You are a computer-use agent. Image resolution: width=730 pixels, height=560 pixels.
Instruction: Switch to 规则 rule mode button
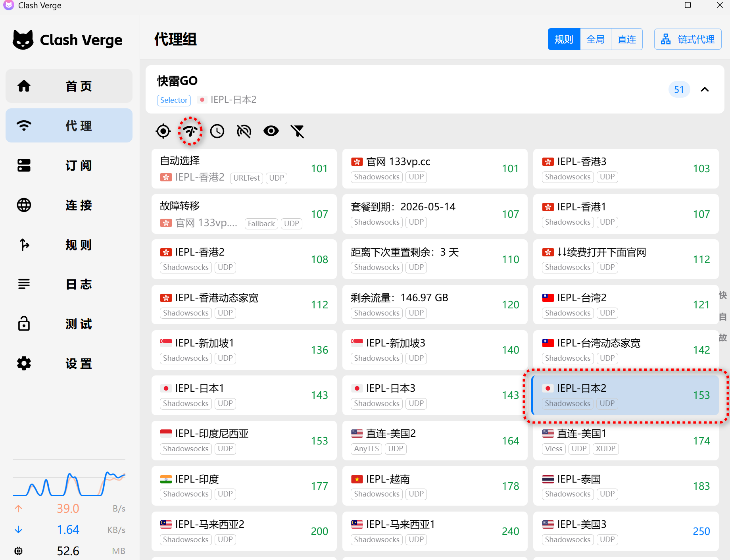[x=564, y=39]
